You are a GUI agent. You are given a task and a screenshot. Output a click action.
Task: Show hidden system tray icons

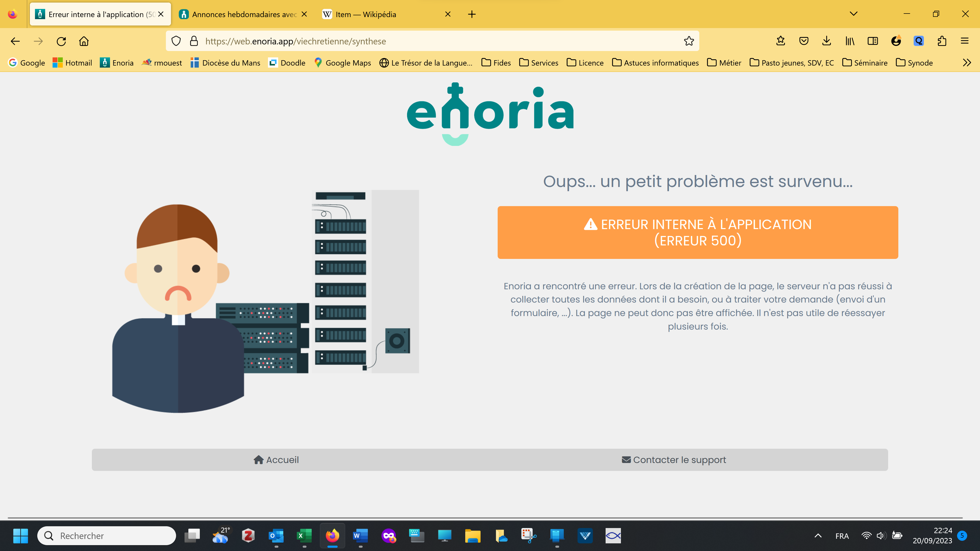click(818, 536)
